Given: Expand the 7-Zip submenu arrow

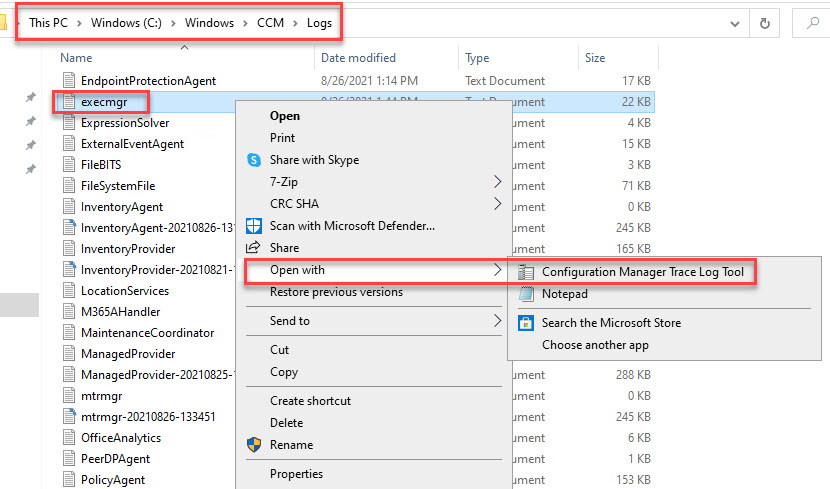Looking at the screenshot, I should pos(498,182).
